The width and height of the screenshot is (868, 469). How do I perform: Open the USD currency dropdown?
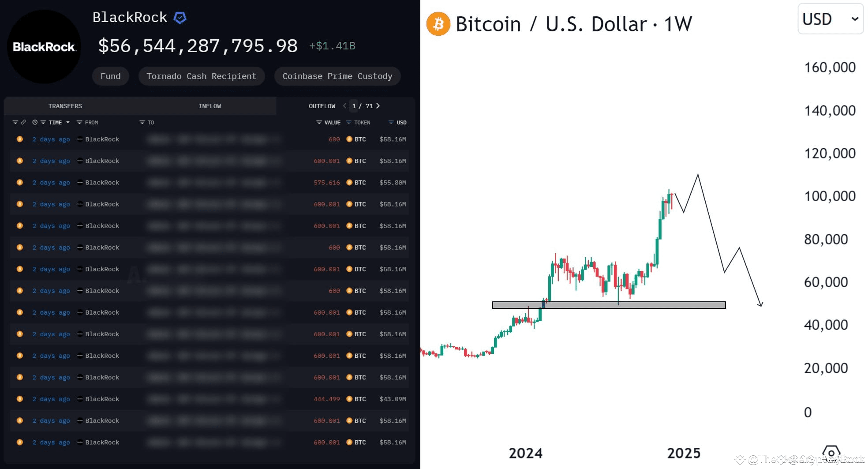[x=830, y=19]
